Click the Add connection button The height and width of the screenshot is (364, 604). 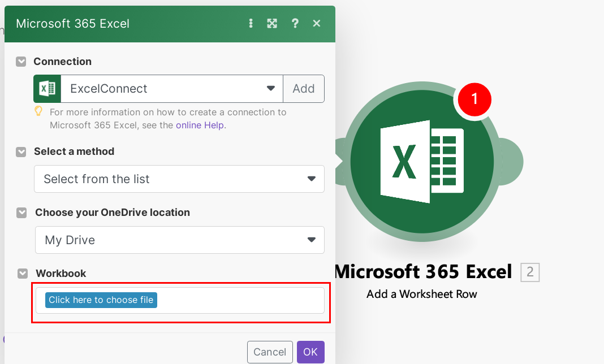tap(304, 89)
